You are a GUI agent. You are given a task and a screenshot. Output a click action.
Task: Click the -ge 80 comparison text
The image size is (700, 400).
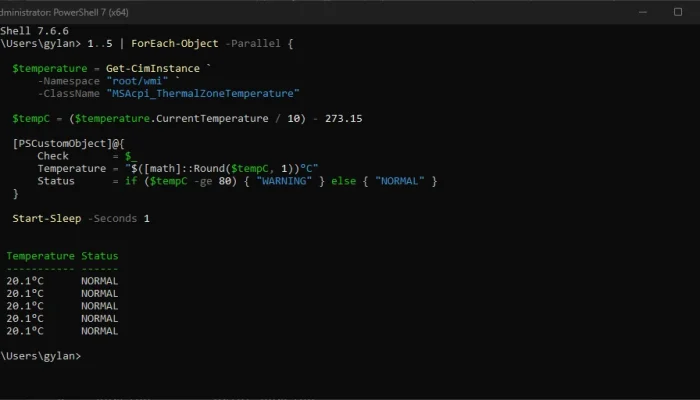[x=212, y=181]
